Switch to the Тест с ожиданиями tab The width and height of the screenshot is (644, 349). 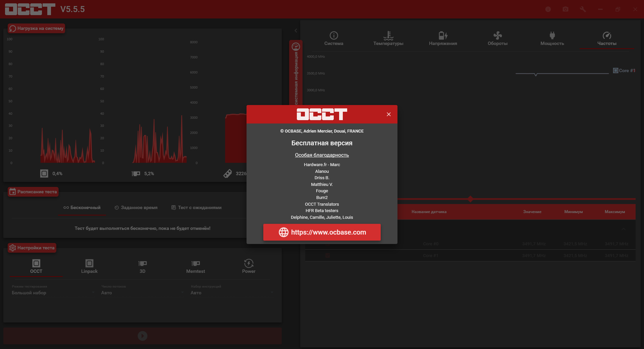[196, 208]
